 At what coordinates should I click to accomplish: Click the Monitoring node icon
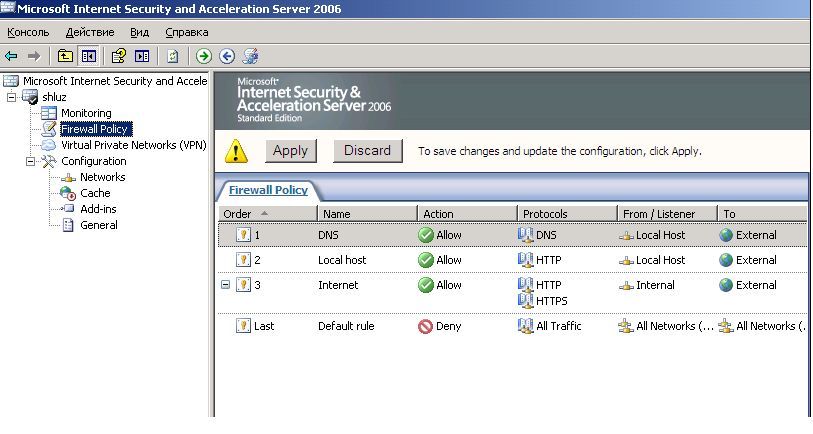point(49,113)
